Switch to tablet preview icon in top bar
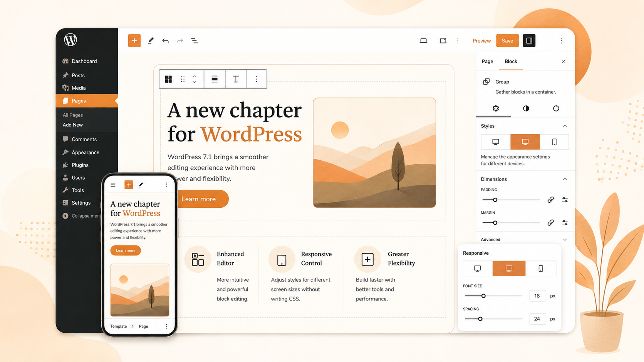 pyautogui.click(x=443, y=40)
